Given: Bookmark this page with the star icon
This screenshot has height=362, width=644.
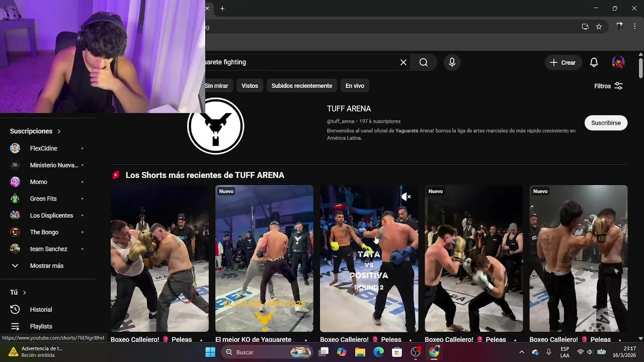Looking at the screenshot, I should pyautogui.click(x=599, y=27).
